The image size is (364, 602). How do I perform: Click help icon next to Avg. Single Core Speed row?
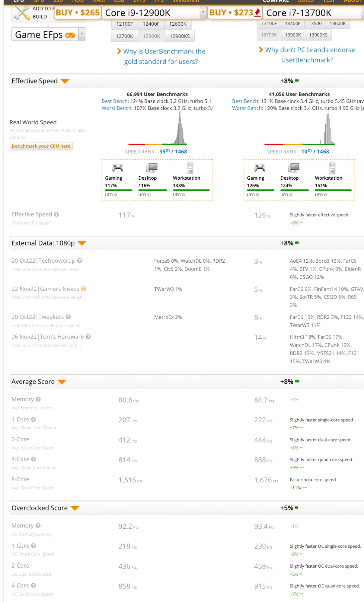[x=34, y=419]
